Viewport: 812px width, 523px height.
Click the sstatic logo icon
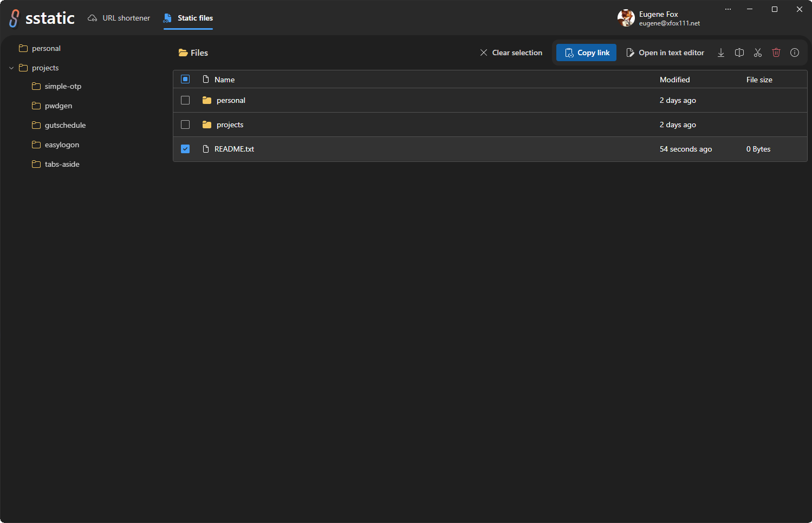(x=14, y=18)
